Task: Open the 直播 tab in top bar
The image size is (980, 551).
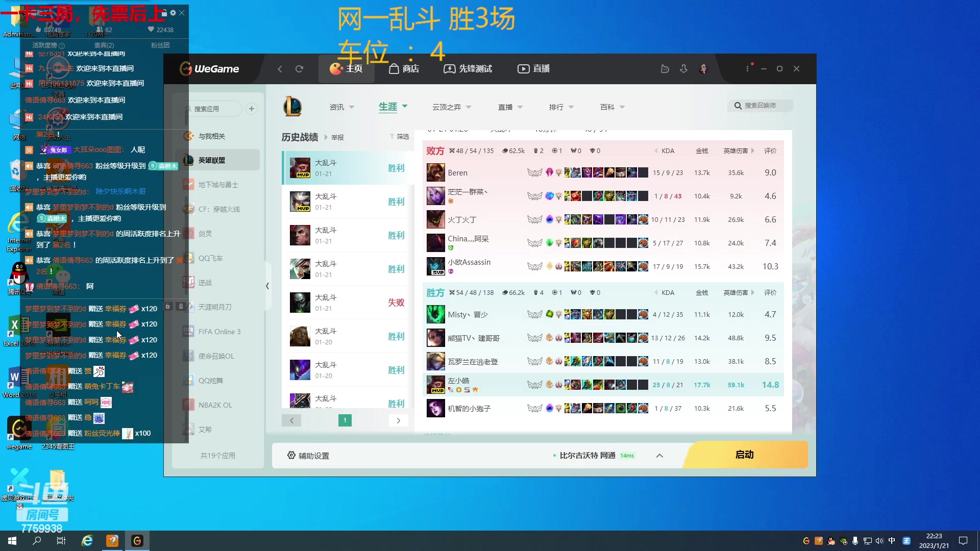Action: point(533,69)
